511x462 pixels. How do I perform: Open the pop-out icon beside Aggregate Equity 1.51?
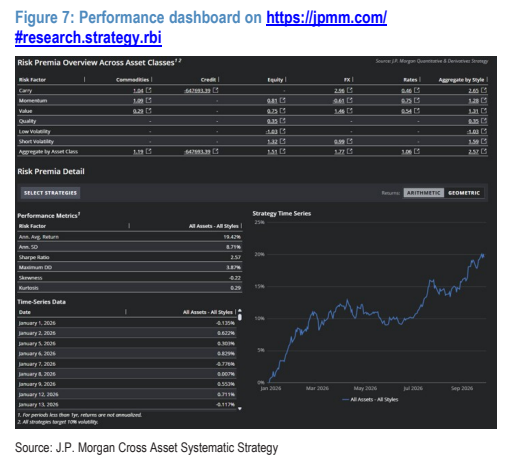pos(282,151)
